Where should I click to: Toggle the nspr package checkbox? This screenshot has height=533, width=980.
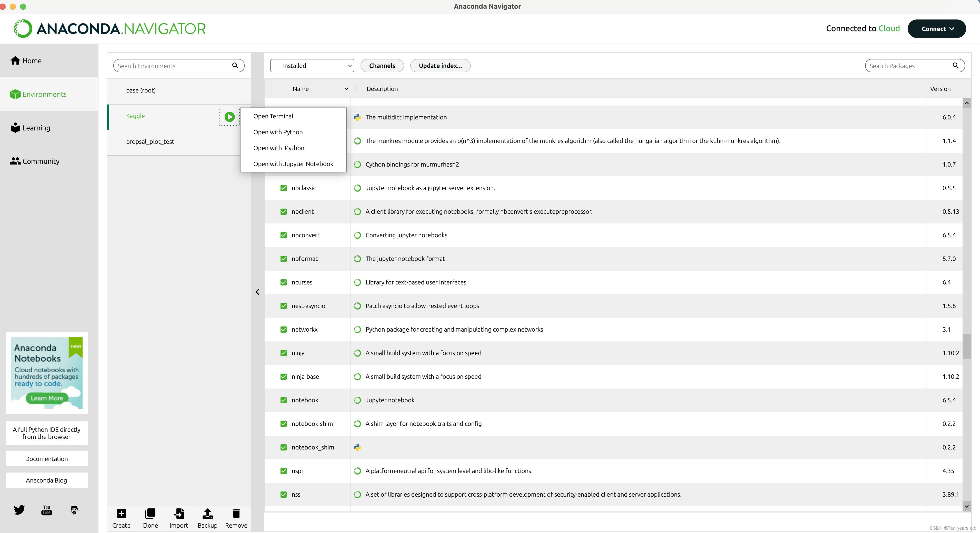[x=283, y=471]
